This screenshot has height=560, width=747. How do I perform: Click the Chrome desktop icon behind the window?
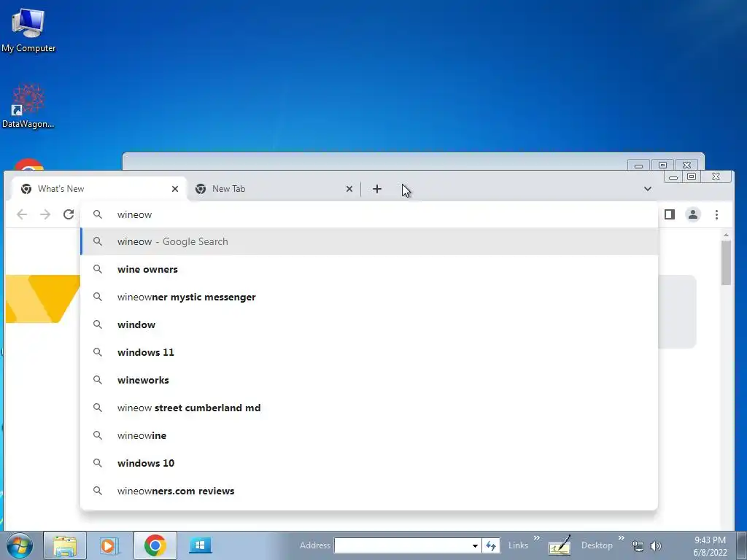click(28, 164)
